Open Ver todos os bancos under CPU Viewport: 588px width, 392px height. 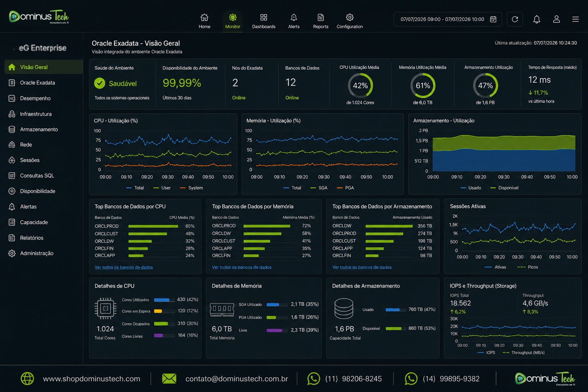coord(124,267)
